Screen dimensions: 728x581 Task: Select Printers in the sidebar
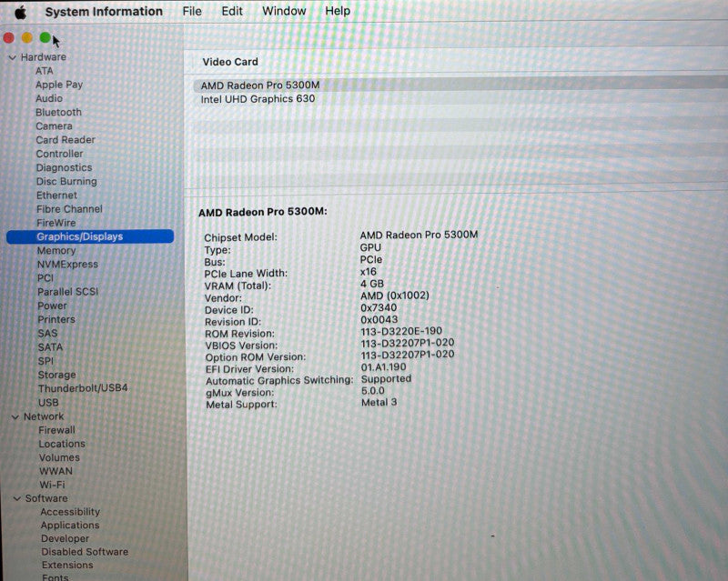(x=56, y=320)
